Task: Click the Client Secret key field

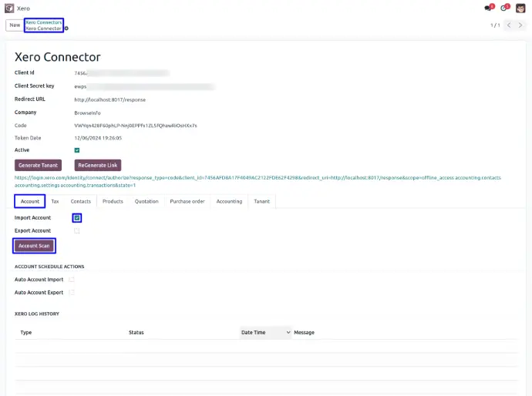Action: 144,87
